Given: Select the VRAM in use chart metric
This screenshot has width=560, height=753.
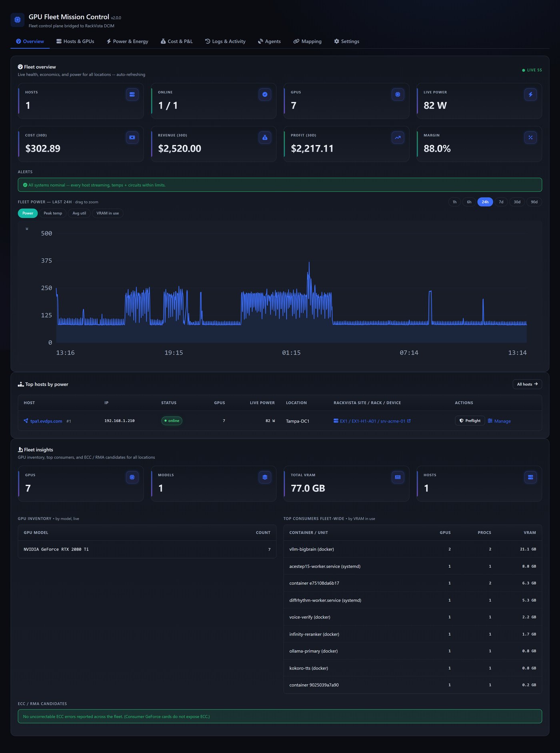Looking at the screenshot, I should click(108, 213).
